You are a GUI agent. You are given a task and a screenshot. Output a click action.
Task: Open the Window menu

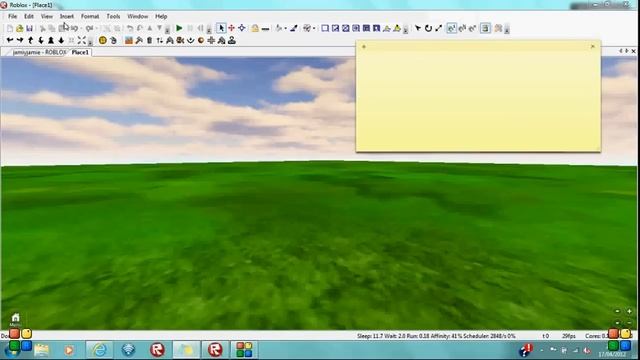coord(138,16)
